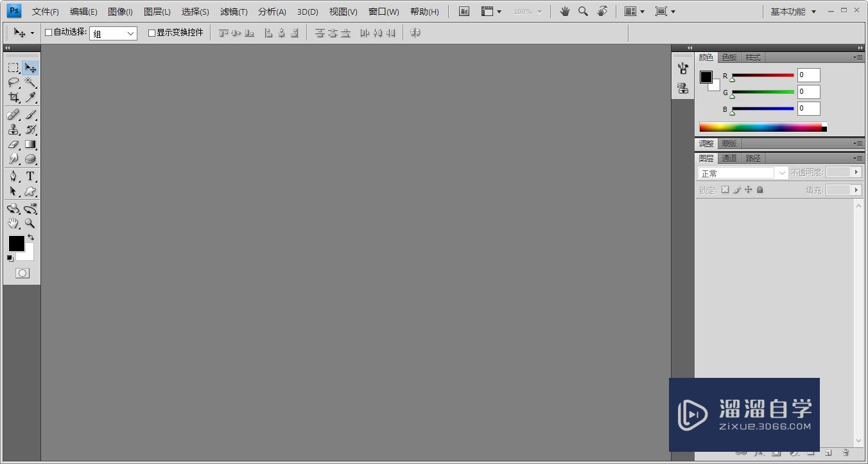Switch to the 通道 tab
Viewport: 868px width, 464px height.
729,158
